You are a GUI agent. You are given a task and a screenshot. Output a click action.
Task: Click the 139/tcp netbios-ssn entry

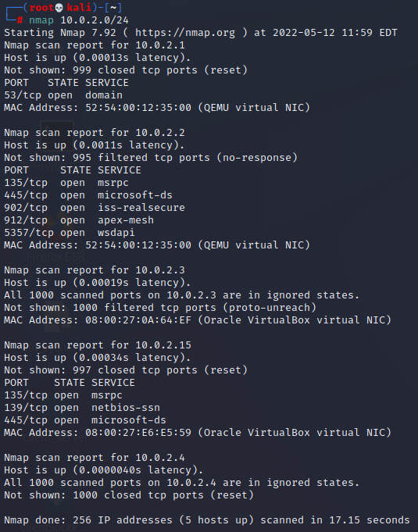[x=82, y=408]
